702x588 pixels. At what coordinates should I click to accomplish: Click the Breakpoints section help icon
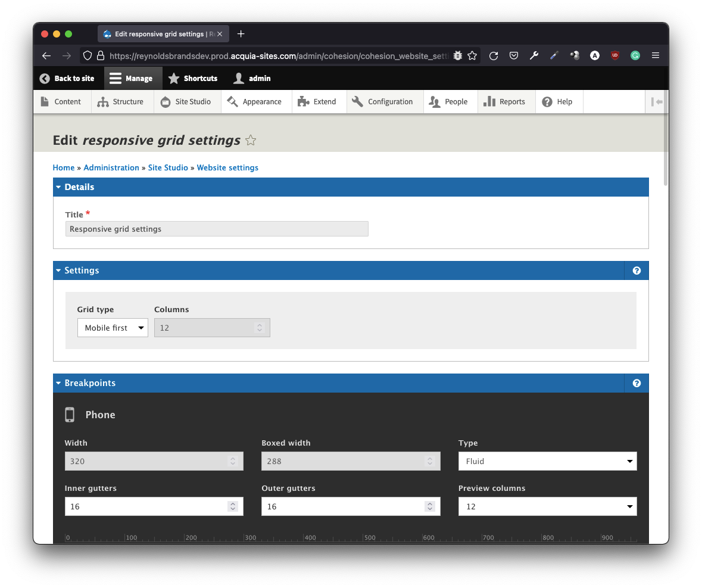tap(637, 383)
